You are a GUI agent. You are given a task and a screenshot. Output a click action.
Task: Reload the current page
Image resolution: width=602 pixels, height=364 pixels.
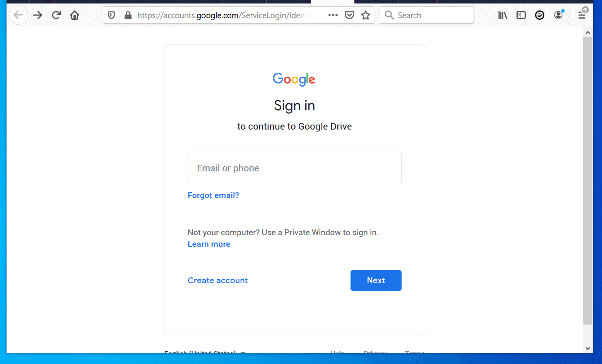pos(56,15)
